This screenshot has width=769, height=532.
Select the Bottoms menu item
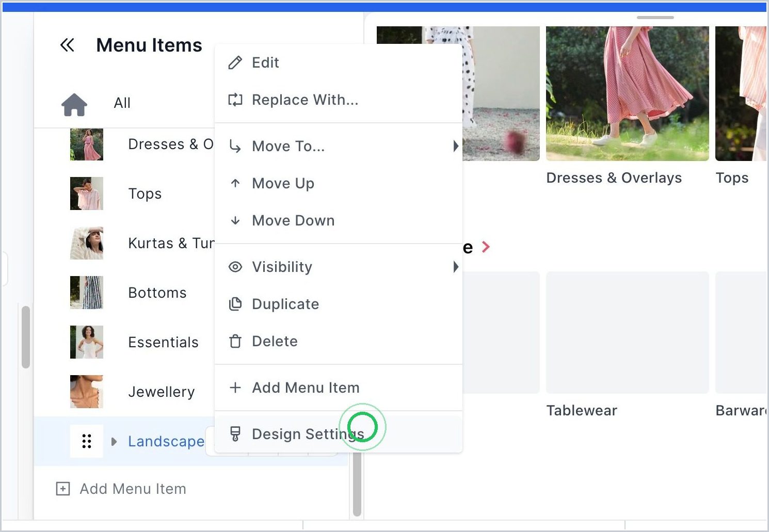coord(157,293)
